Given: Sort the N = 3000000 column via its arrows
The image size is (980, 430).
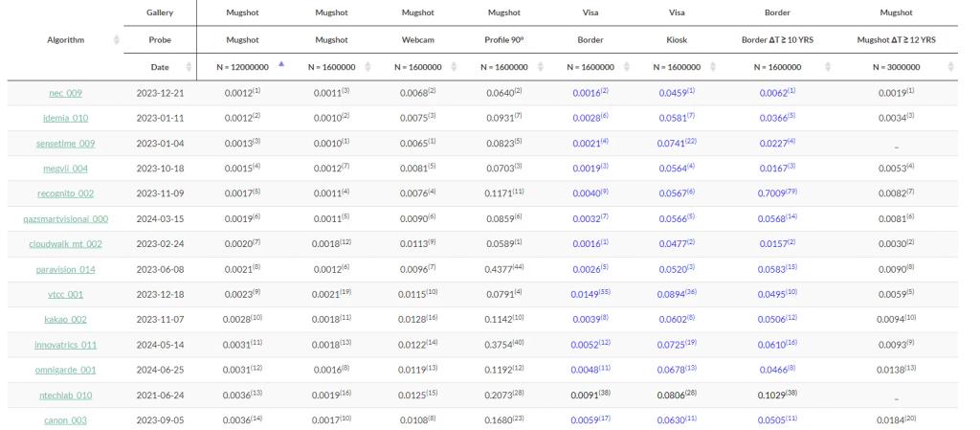Looking at the screenshot, I should [x=950, y=67].
